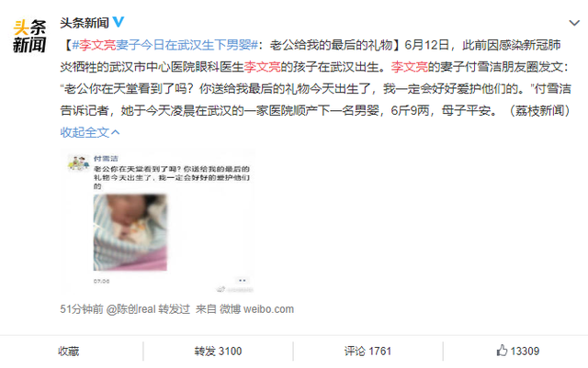
Task: Open the @陈创real mention link
Action: coord(130,309)
